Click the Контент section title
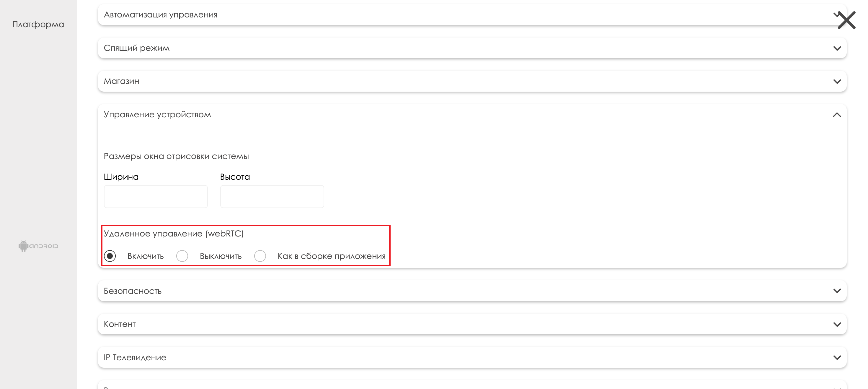 click(x=120, y=324)
